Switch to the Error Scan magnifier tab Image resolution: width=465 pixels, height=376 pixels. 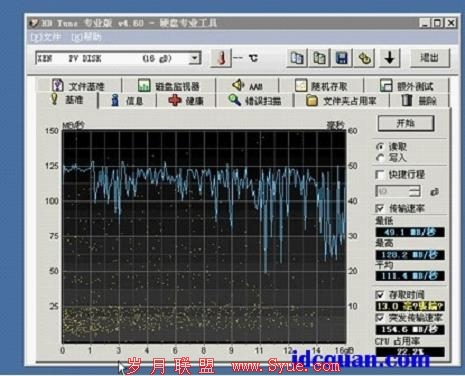click(254, 100)
